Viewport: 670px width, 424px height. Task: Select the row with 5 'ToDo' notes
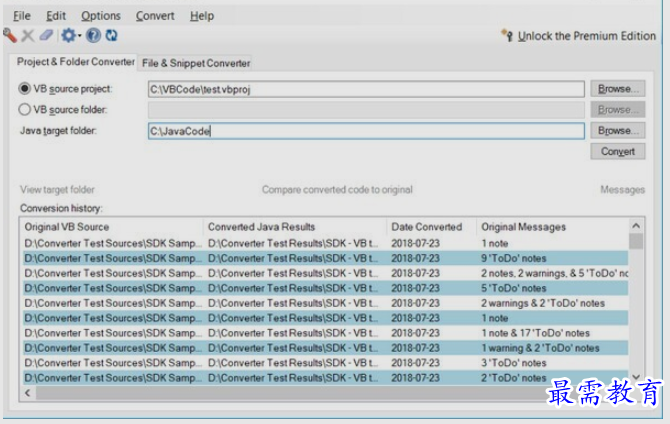click(x=326, y=288)
